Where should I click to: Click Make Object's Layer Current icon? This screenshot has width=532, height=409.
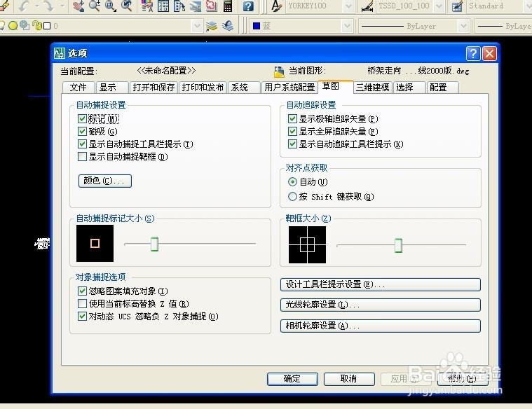coord(212,26)
